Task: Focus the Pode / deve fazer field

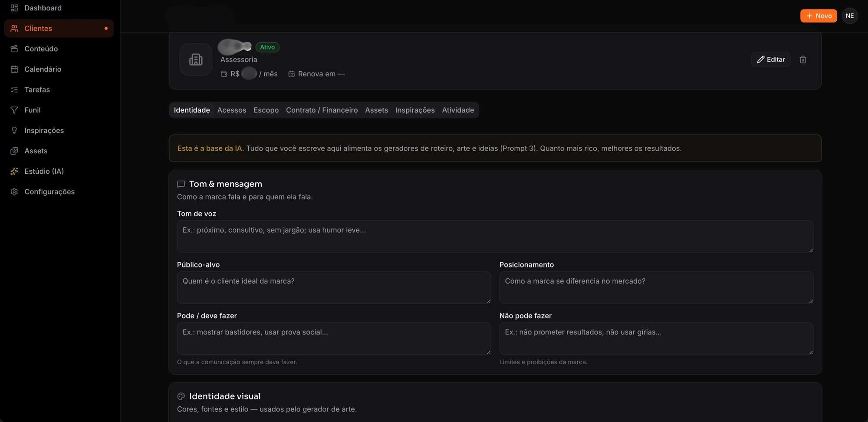Action: (x=334, y=339)
